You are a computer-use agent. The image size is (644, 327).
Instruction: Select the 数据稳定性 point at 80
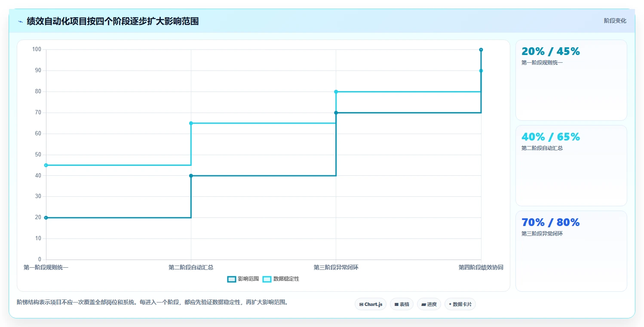coord(336,92)
